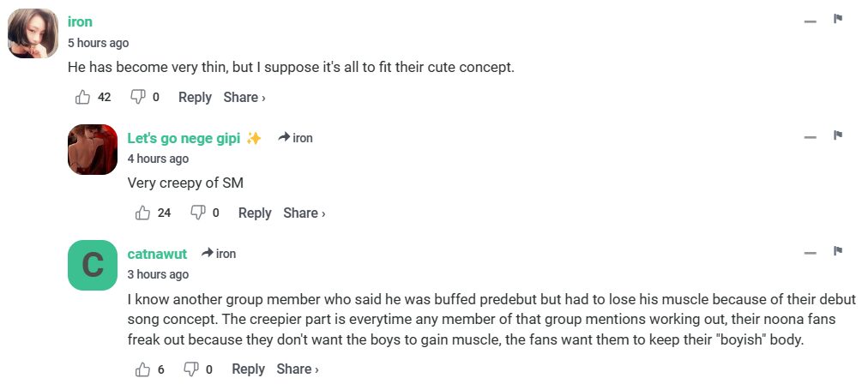Upvote the 'Very creepy of SM' reply
The width and height of the screenshot is (868, 384).
coord(143,213)
